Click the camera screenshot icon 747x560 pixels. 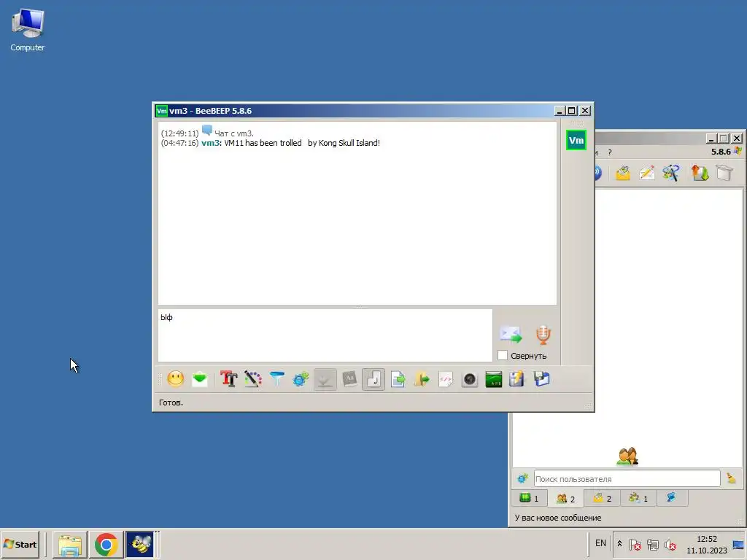tap(470, 379)
